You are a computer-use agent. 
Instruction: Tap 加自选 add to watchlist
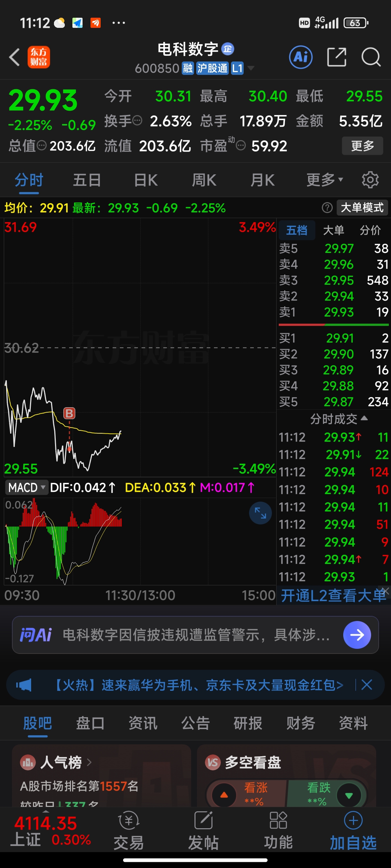coord(353,830)
